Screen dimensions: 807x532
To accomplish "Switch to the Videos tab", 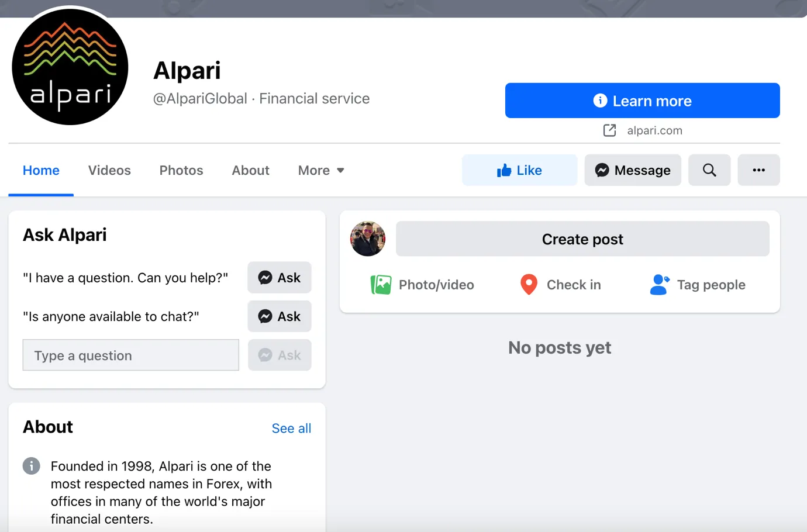I will [109, 170].
